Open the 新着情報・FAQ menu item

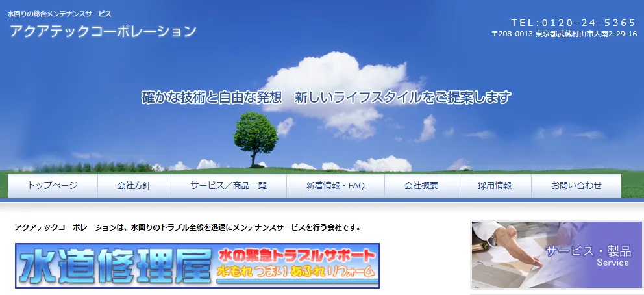[335, 186]
